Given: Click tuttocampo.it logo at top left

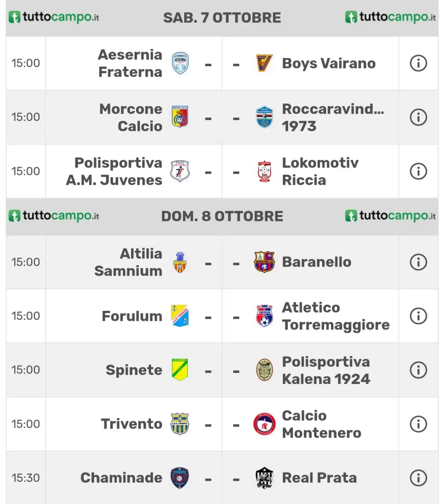Looking at the screenshot, I should coord(54,17).
